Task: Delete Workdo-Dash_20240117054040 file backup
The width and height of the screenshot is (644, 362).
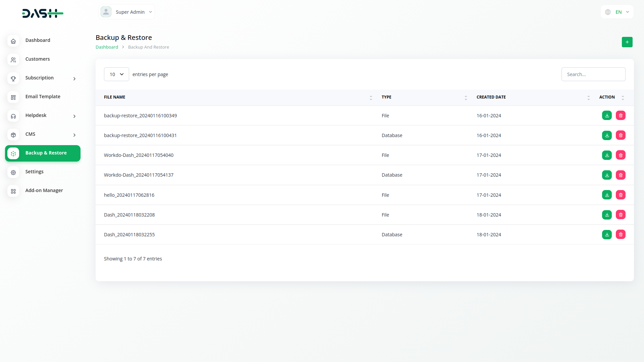Action: tap(621, 155)
